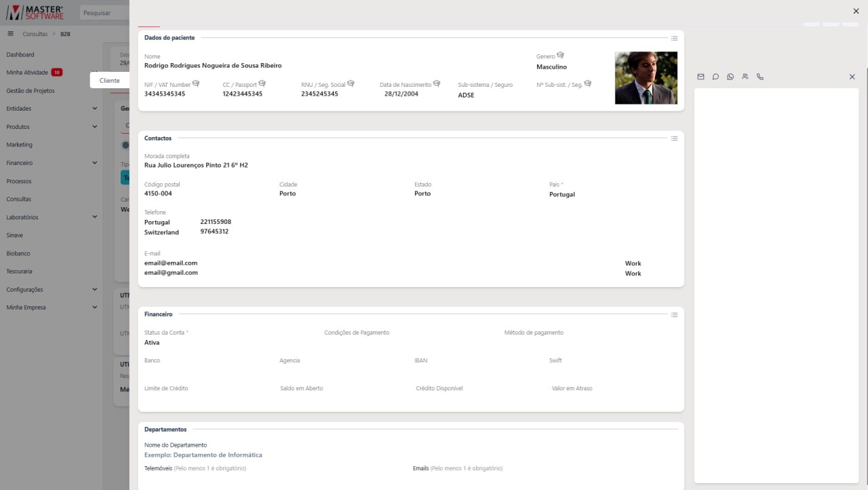Open the email icon in contact panel

click(x=701, y=77)
